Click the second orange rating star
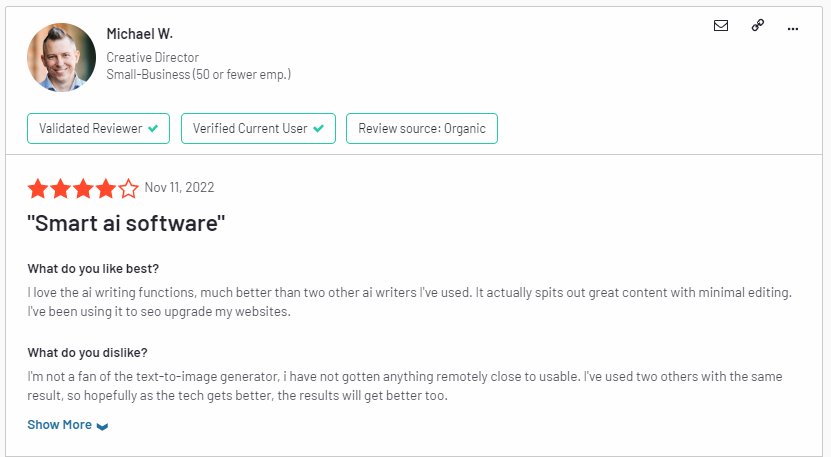Image resolution: width=831 pixels, height=457 pixels. click(60, 189)
